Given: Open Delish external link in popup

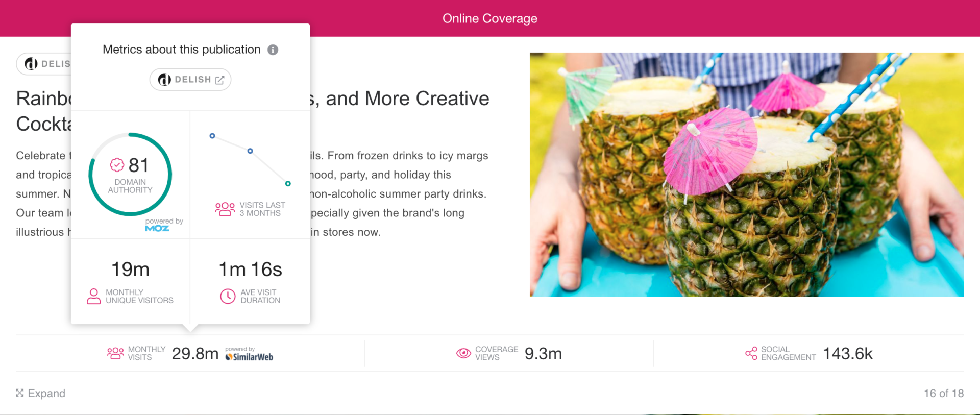Looking at the screenshot, I should coord(220,80).
